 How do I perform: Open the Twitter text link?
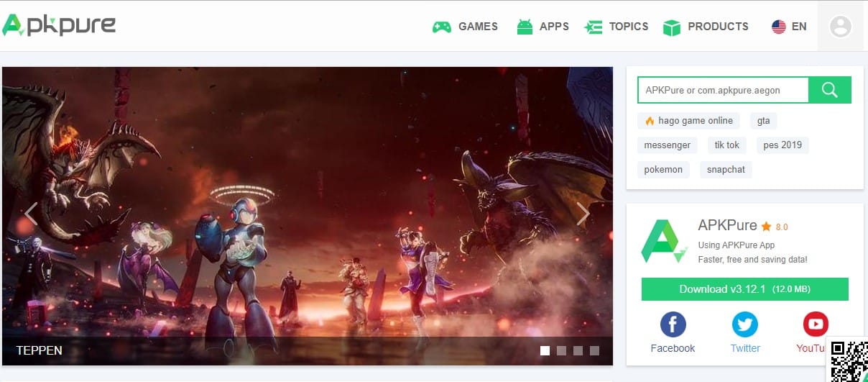745,348
